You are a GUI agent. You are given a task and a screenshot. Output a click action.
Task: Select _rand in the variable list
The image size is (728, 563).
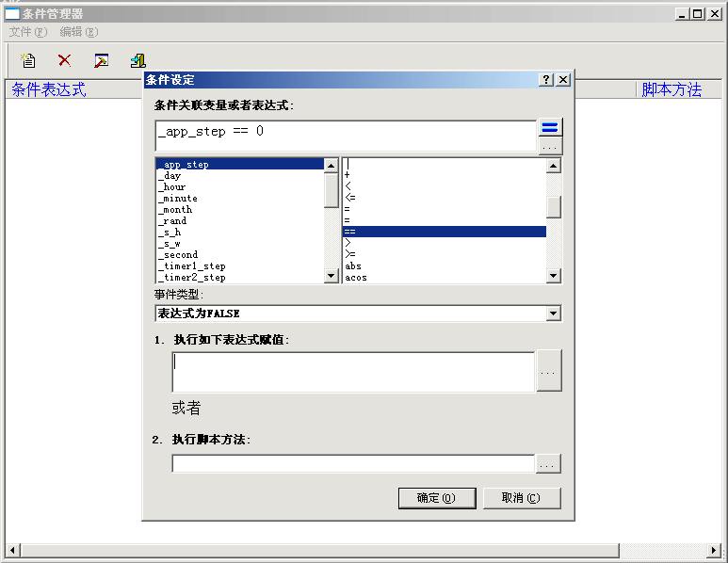[173, 221]
